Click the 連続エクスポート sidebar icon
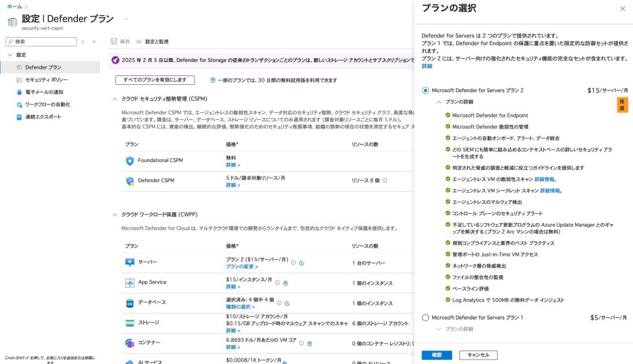 (x=19, y=117)
